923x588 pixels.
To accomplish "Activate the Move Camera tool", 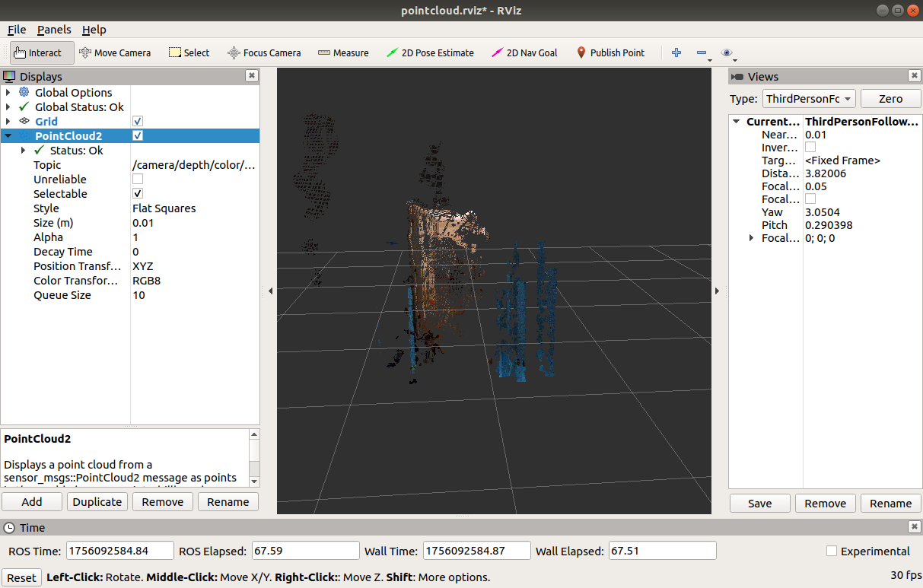I will (x=115, y=52).
